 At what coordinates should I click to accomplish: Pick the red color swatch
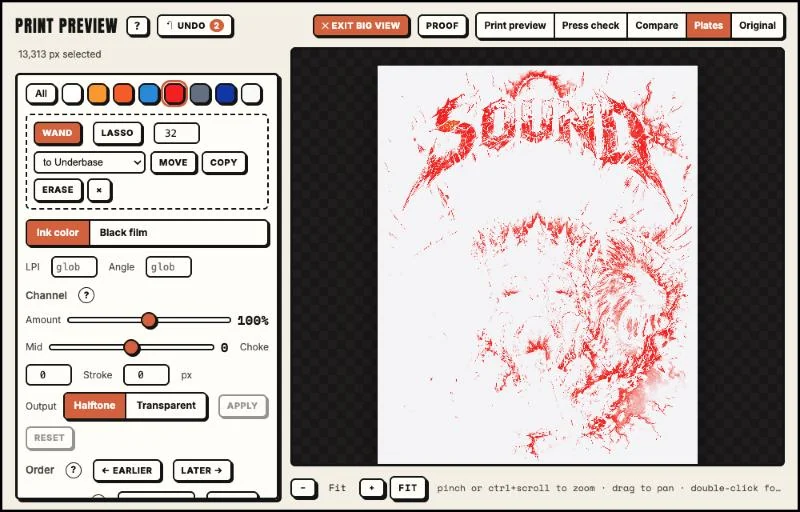174,94
